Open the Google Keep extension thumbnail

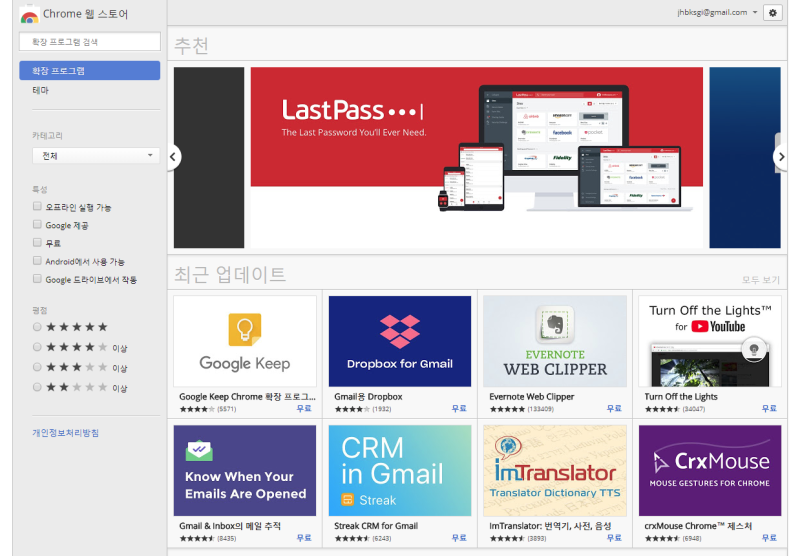[x=245, y=341]
